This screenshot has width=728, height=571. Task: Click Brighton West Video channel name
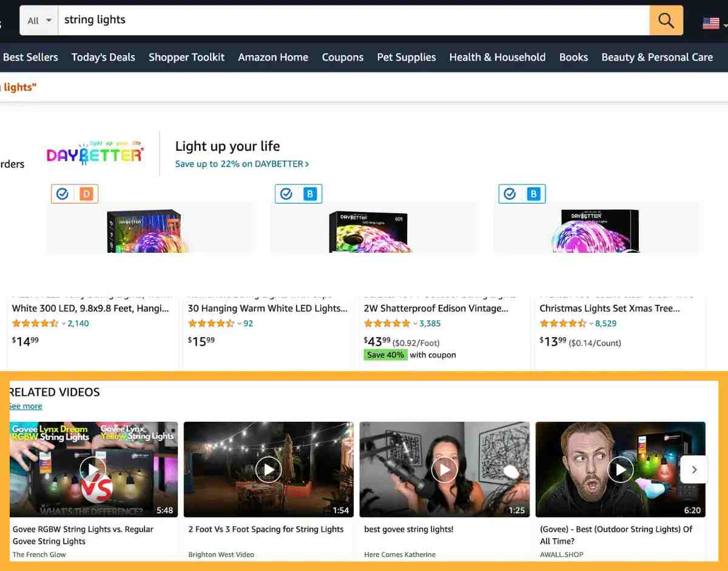pos(221,555)
